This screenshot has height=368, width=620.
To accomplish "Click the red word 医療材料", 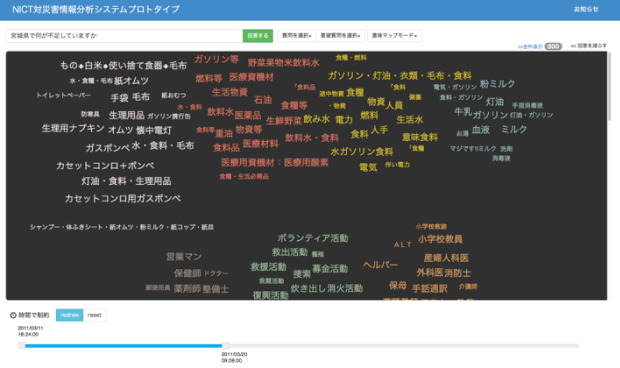I will coord(261,143).
